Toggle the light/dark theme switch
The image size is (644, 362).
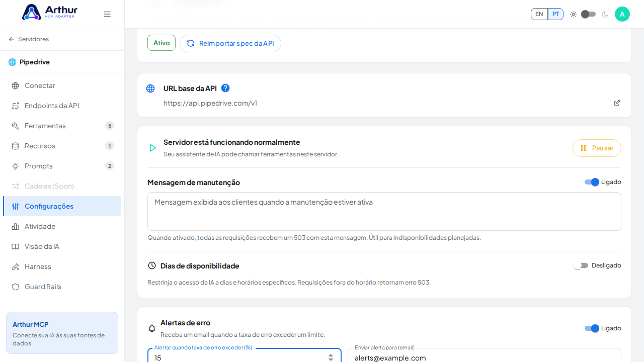(x=588, y=14)
